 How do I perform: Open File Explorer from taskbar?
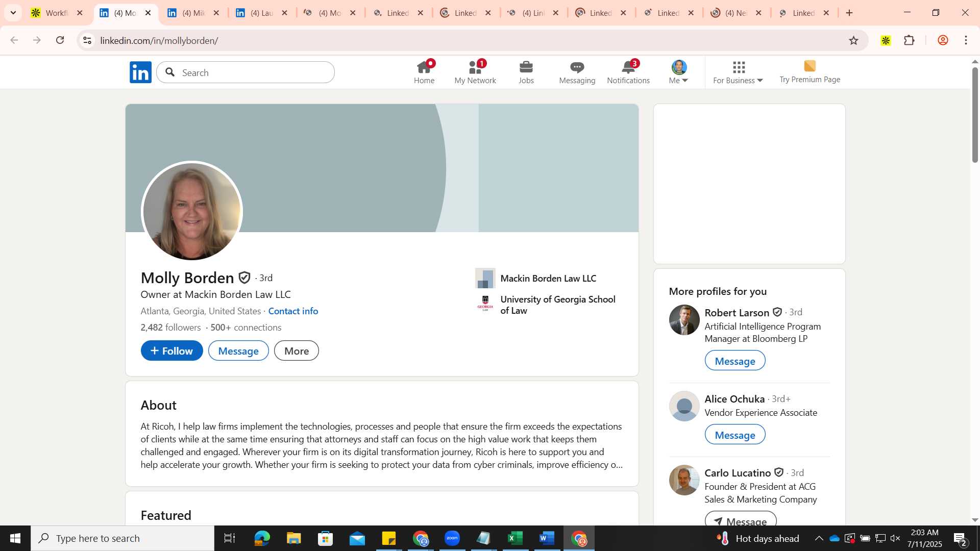click(x=293, y=538)
